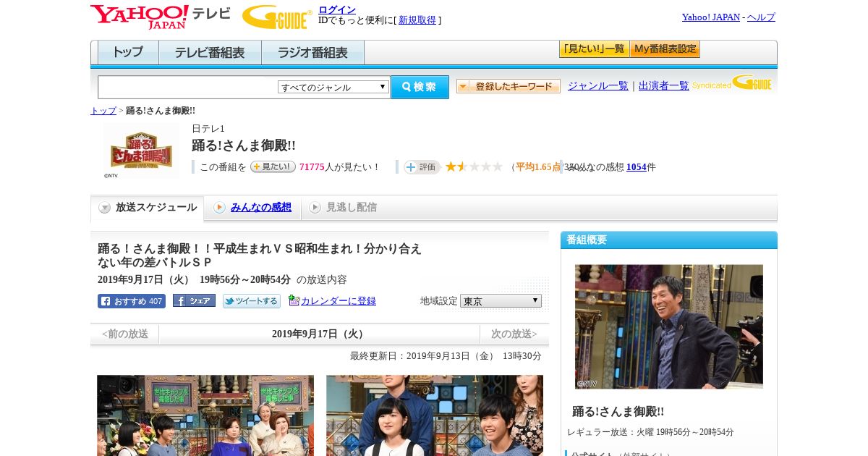Click the 見たい! plus button
The width and height of the screenshot is (868, 456).
pos(273,166)
